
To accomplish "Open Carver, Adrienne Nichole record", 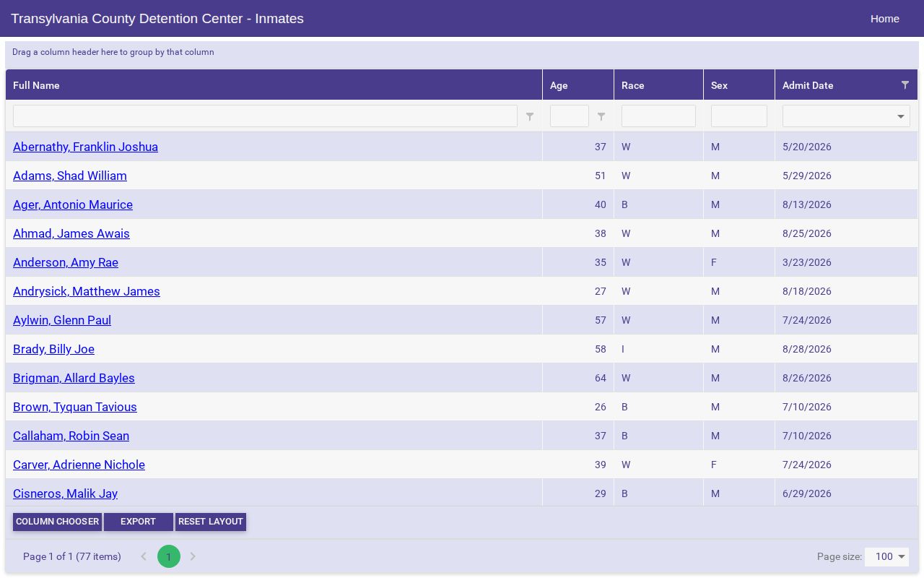I will [x=79, y=465].
